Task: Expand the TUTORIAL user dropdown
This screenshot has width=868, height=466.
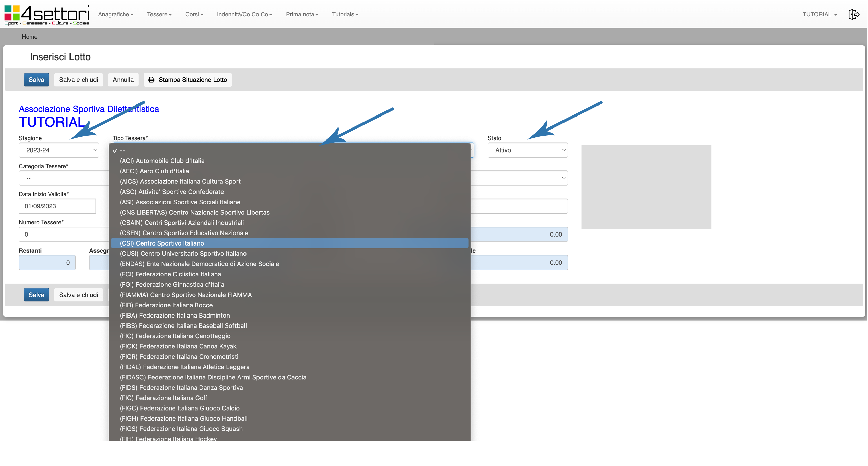Action: [819, 15]
